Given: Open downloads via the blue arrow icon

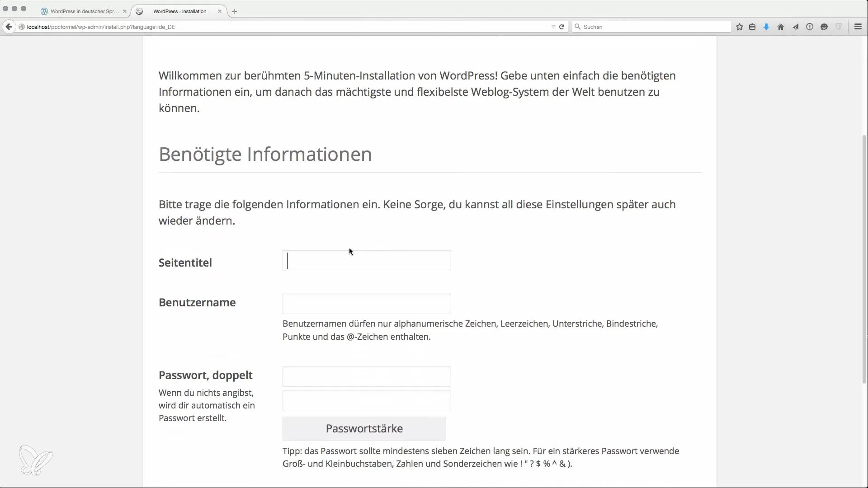Looking at the screenshot, I should (x=766, y=27).
